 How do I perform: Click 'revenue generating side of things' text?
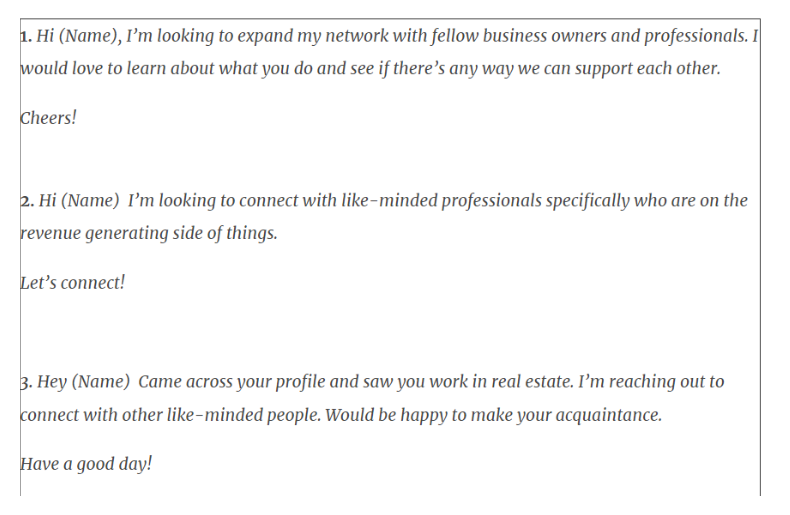[x=149, y=234]
